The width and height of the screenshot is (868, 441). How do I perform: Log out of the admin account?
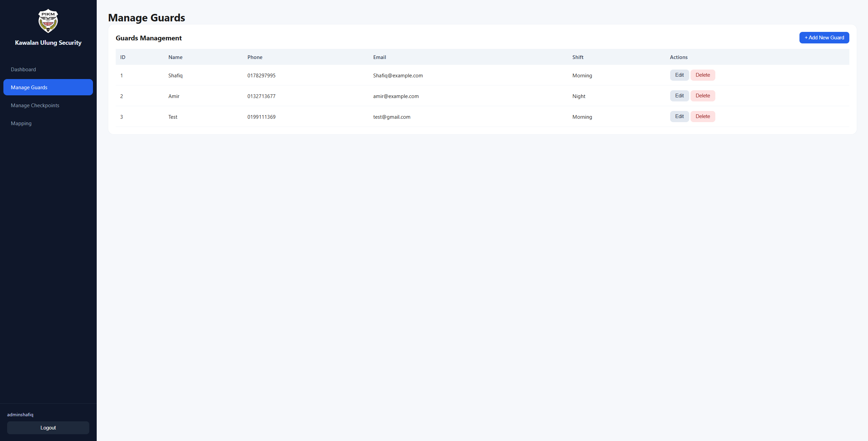[x=48, y=428]
